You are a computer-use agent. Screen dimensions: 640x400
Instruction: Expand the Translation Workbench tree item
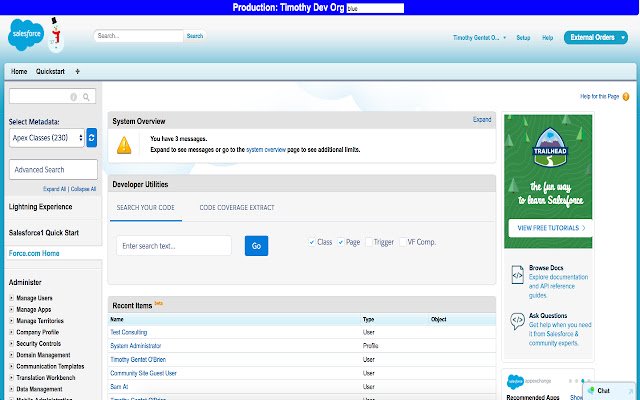pyautogui.click(x=11, y=378)
